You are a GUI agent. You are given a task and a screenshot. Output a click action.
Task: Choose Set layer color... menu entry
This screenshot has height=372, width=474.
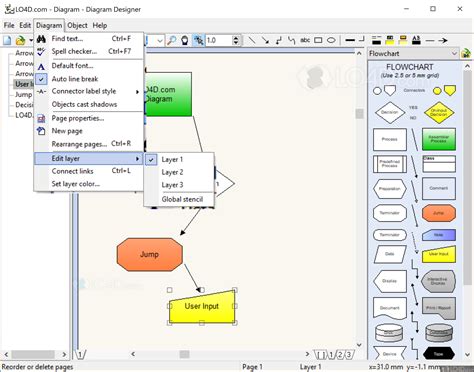(x=89, y=184)
